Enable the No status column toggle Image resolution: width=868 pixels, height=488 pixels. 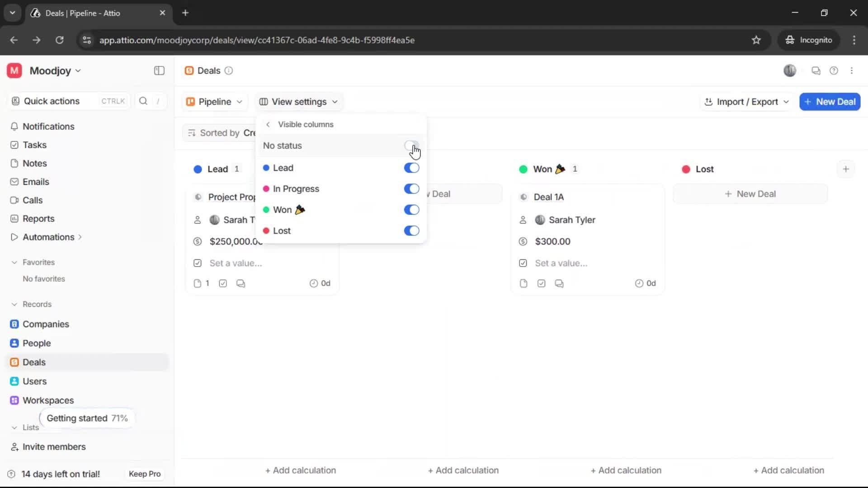[411, 145]
